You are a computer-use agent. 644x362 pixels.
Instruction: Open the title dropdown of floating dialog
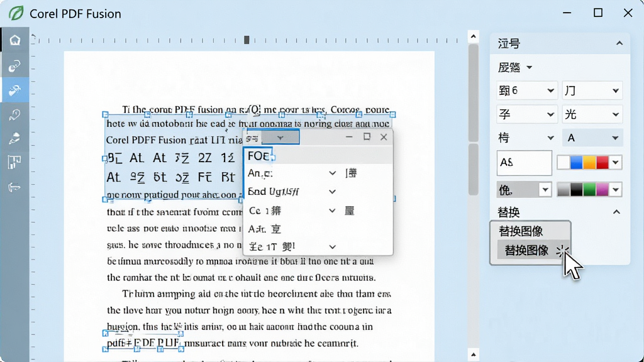[280, 138]
